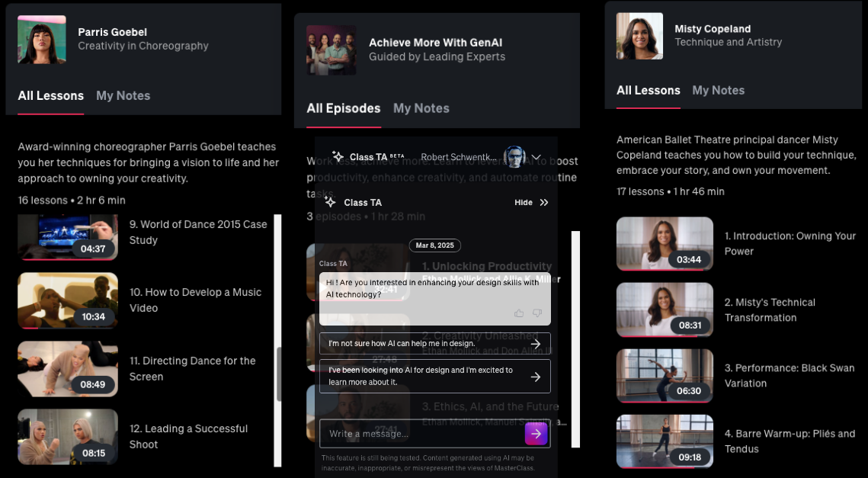Click the thumbs up icon on the Class TA message
Screen dimensions: 868x478
click(x=519, y=313)
